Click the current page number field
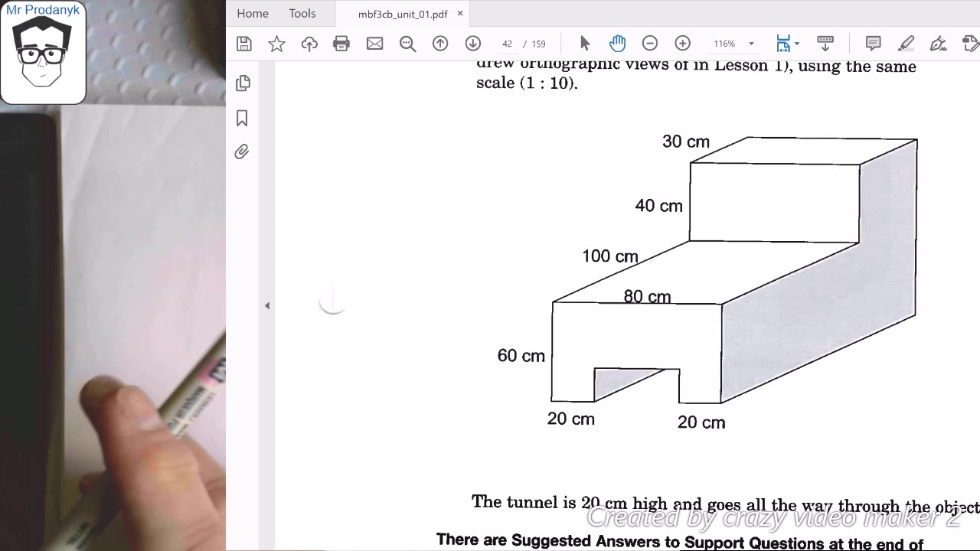980x551 pixels. 507,44
